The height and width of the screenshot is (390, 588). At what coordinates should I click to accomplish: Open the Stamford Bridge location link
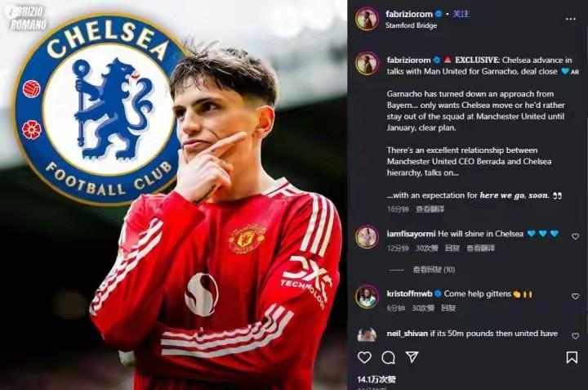pyautogui.click(x=411, y=25)
